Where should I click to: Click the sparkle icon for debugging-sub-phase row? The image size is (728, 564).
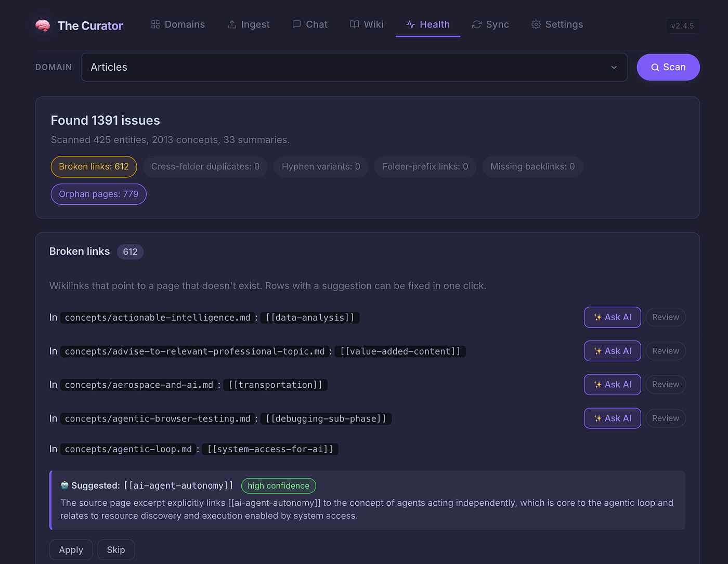(x=598, y=418)
